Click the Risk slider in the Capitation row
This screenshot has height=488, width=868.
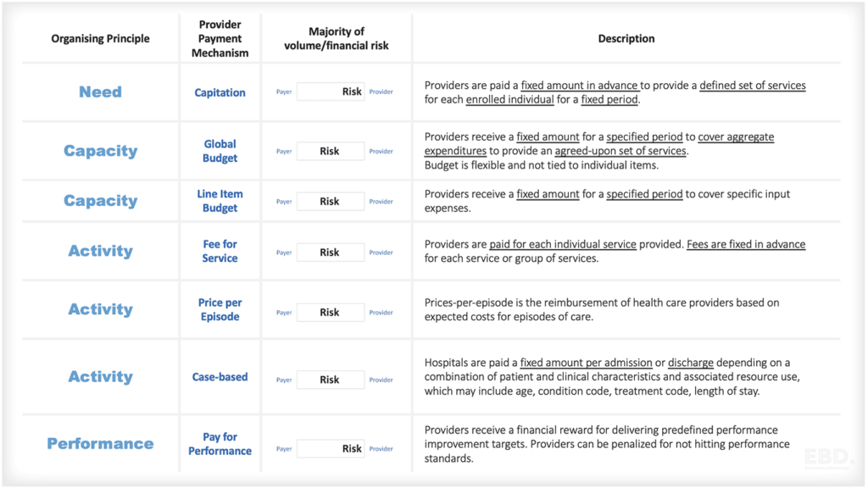[331, 91]
